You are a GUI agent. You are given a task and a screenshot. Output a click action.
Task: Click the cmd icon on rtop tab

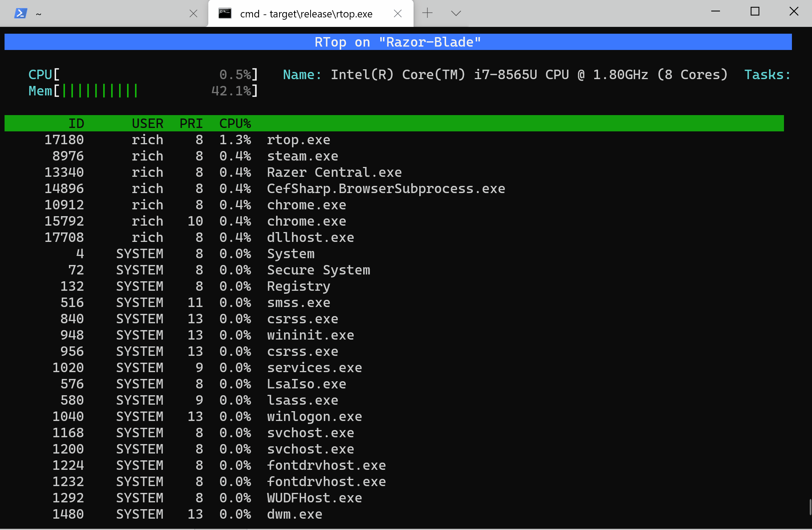pos(225,14)
